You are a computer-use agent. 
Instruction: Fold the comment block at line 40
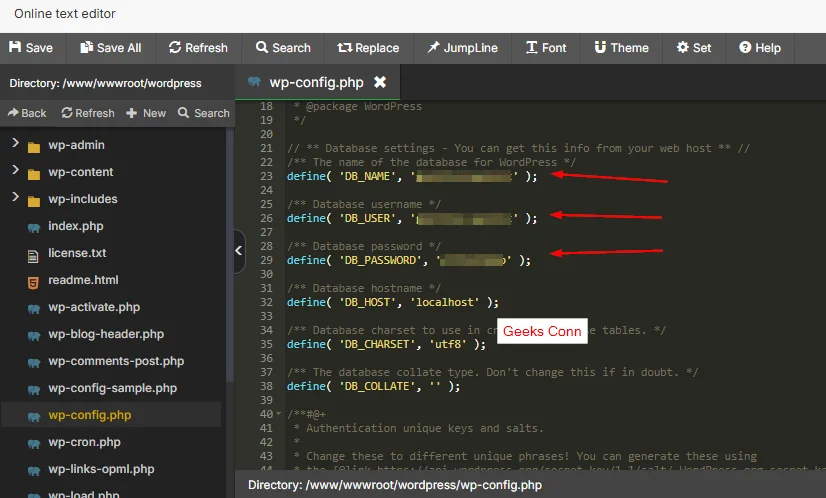click(278, 414)
